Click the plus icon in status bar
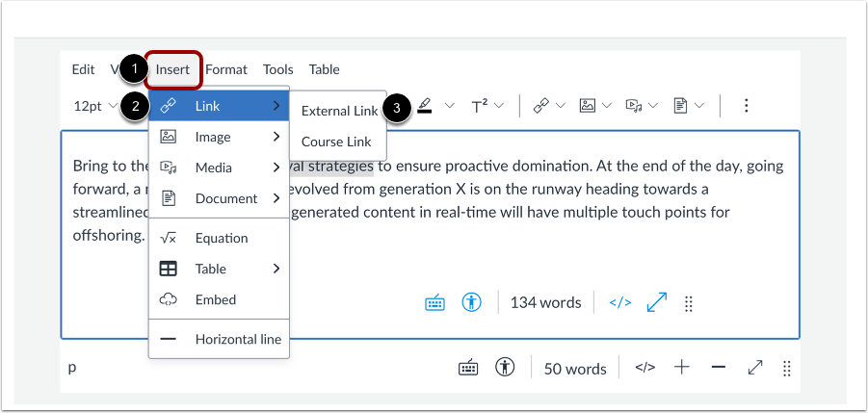The image size is (868, 413). click(682, 367)
